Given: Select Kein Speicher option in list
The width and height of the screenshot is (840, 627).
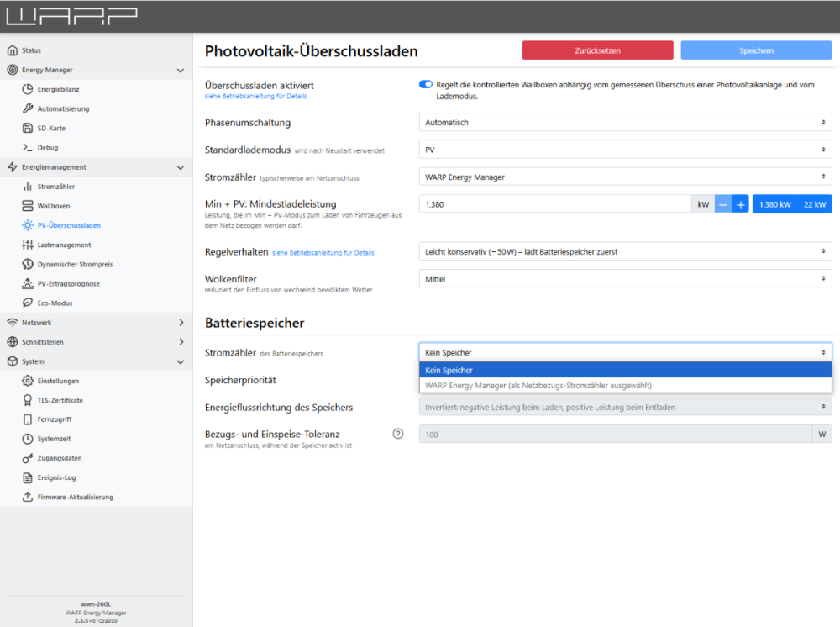Looking at the screenshot, I should pos(625,370).
